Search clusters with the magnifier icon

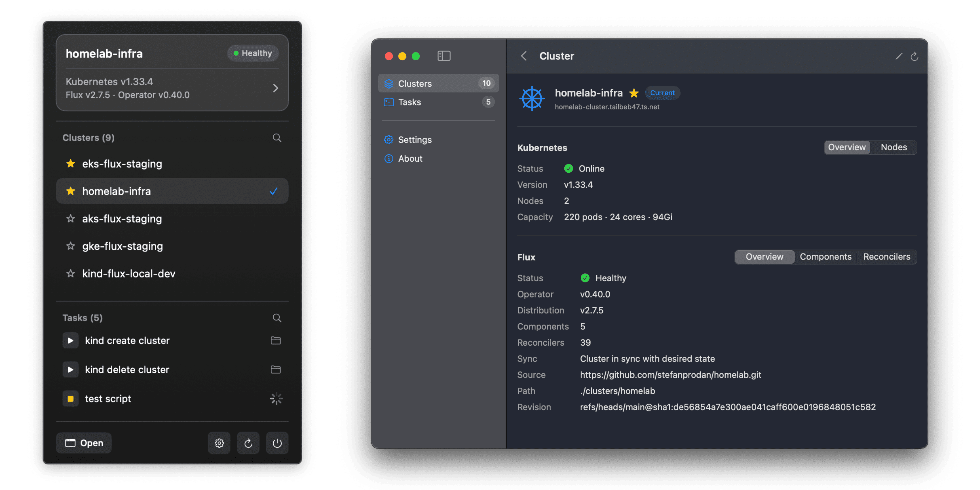pos(277,138)
